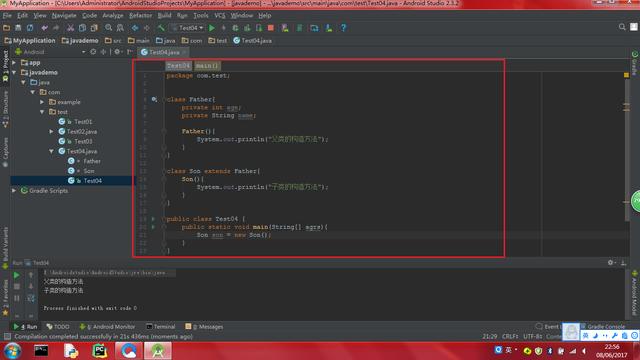Image resolution: width=640 pixels, height=360 pixels.
Task: Click the Windows Start button
Action: point(12,351)
